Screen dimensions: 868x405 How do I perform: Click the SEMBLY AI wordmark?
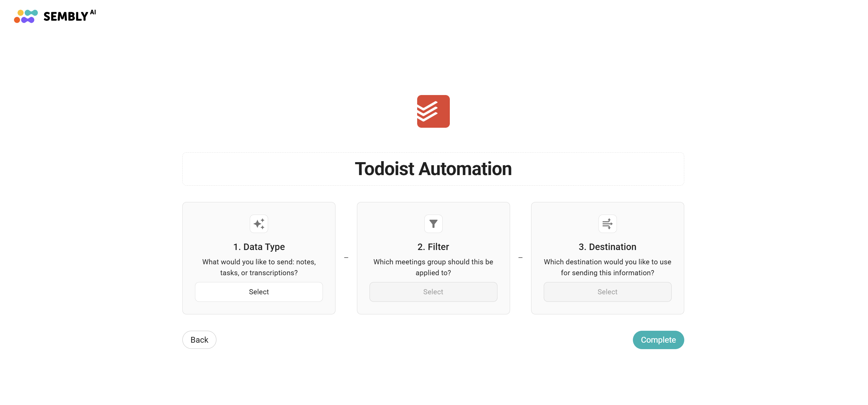(x=69, y=16)
